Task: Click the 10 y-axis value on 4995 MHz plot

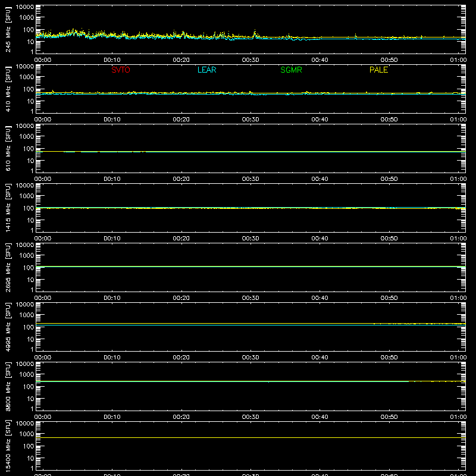Action: click(x=30, y=339)
